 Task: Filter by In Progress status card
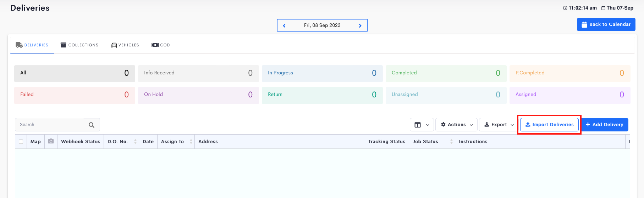click(322, 73)
